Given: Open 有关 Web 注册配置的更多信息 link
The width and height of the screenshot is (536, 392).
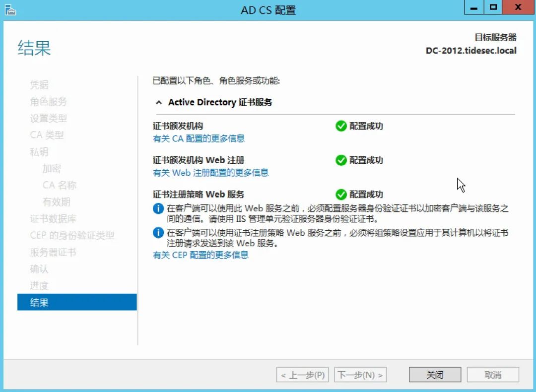Looking at the screenshot, I should (209, 173).
